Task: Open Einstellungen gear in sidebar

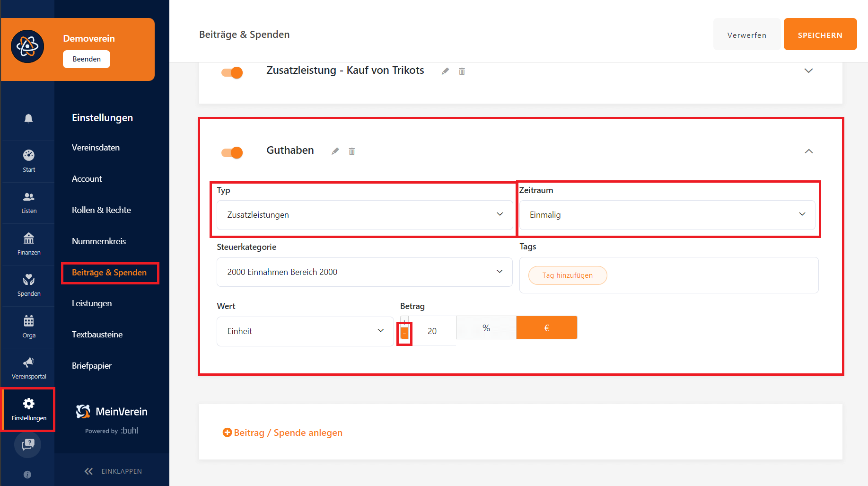Action: tap(29, 410)
